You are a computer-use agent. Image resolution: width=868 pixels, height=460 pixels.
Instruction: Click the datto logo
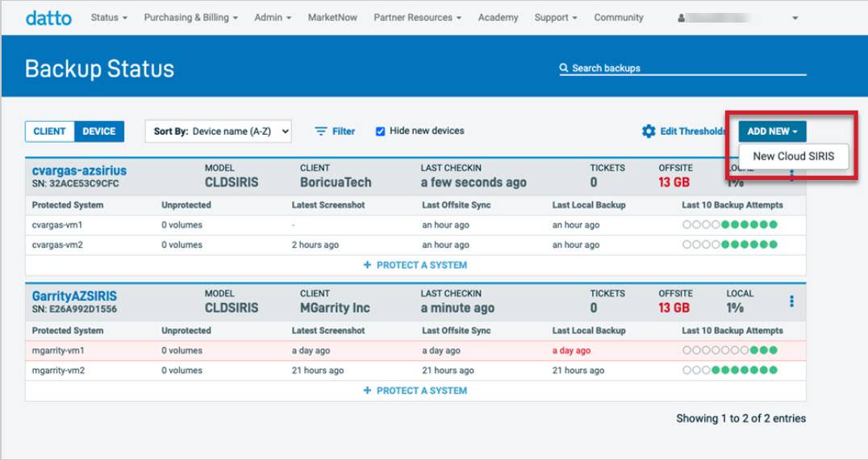click(x=48, y=18)
